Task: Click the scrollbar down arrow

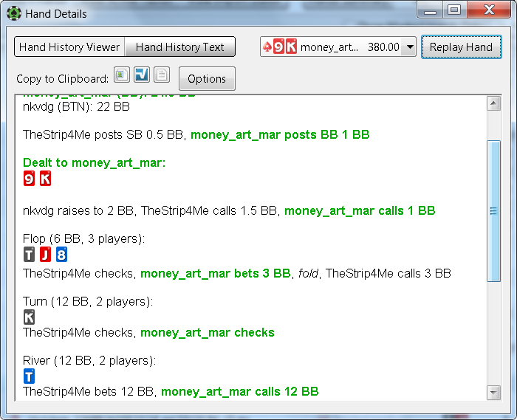Action: click(x=493, y=393)
